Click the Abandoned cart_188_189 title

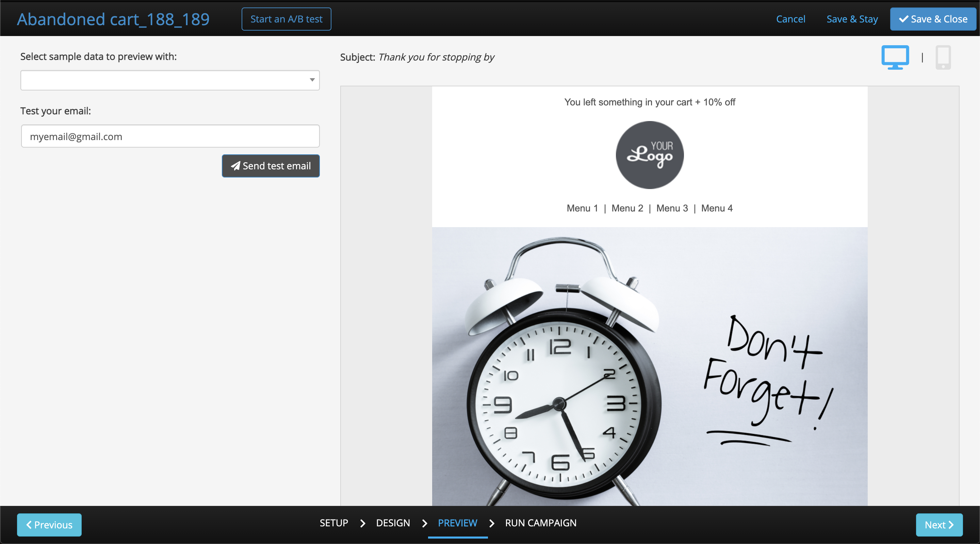click(113, 19)
